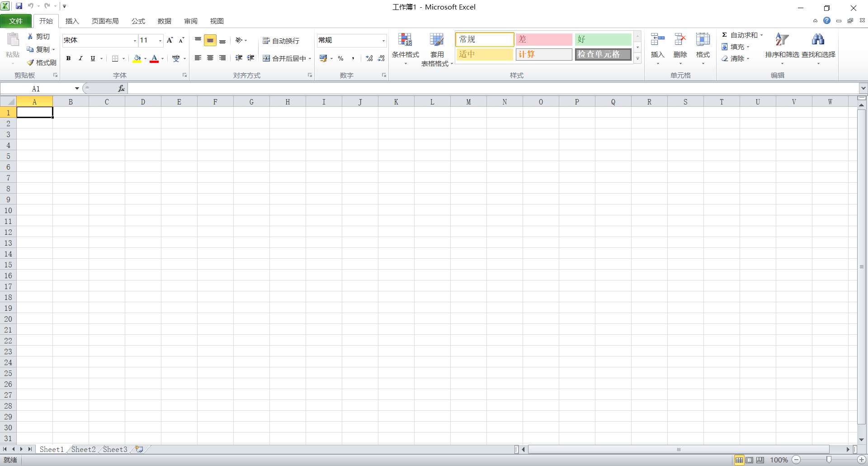Click the Undo arrow icon
Viewport: 868px width, 466px height.
click(31, 6)
